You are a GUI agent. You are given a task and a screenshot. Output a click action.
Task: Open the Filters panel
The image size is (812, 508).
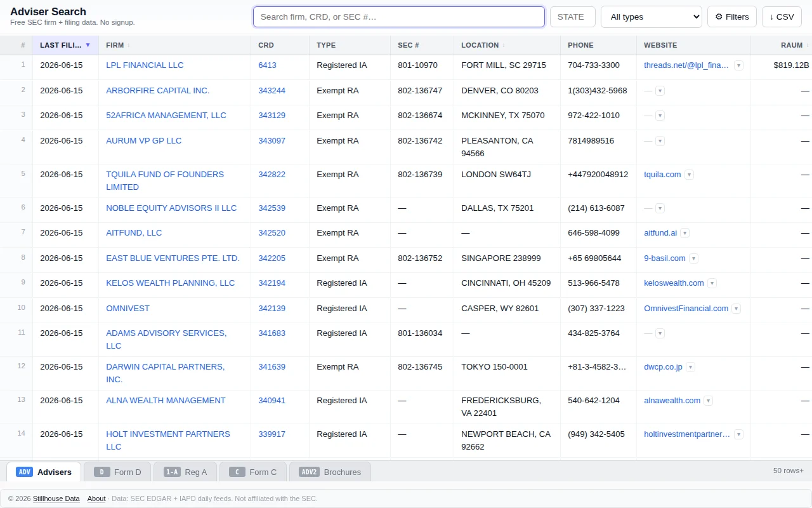pyautogui.click(x=732, y=17)
